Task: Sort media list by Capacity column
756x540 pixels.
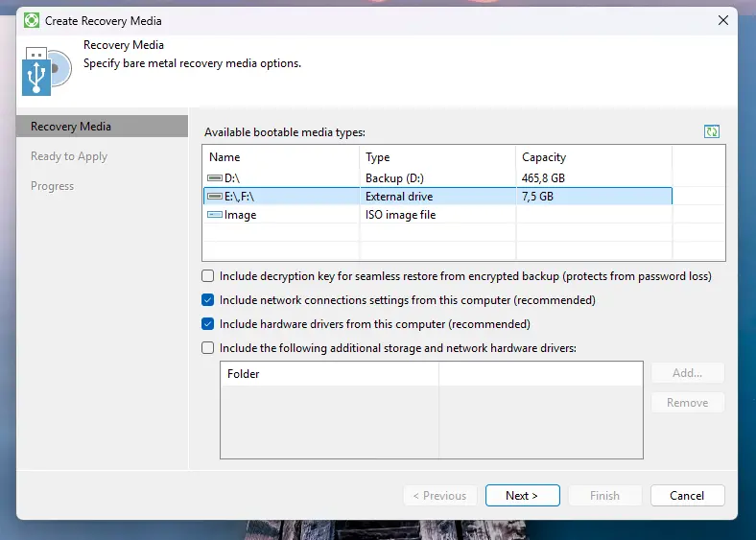Action: pyautogui.click(x=593, y=157)
